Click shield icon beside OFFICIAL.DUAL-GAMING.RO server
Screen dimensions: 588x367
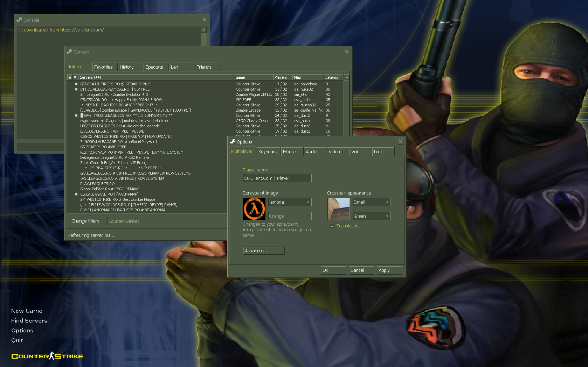tap(76, 89)
